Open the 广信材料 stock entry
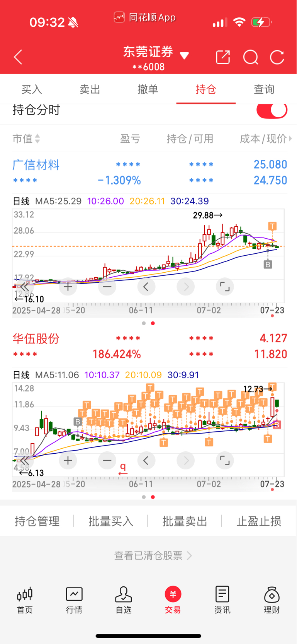Image resolution: width=297 pixels, height=644 pixels. pyautogui.click(x=36, y=165)
